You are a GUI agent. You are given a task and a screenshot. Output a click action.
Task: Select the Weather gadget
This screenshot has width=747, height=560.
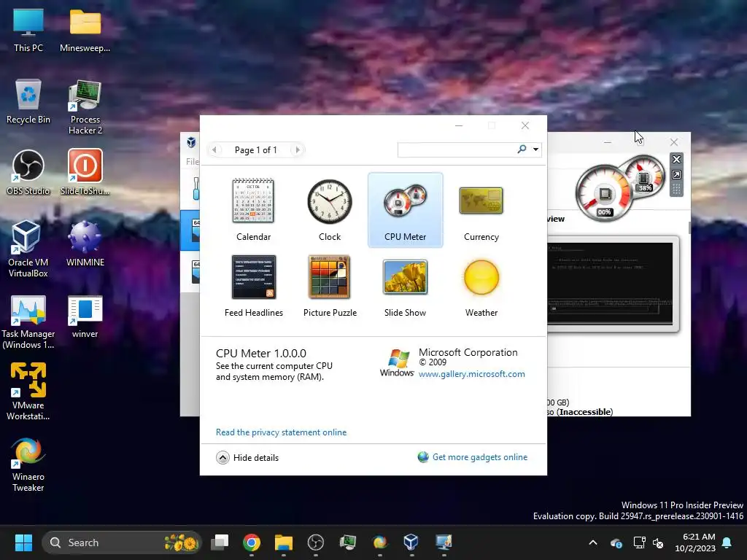(481, 286)
